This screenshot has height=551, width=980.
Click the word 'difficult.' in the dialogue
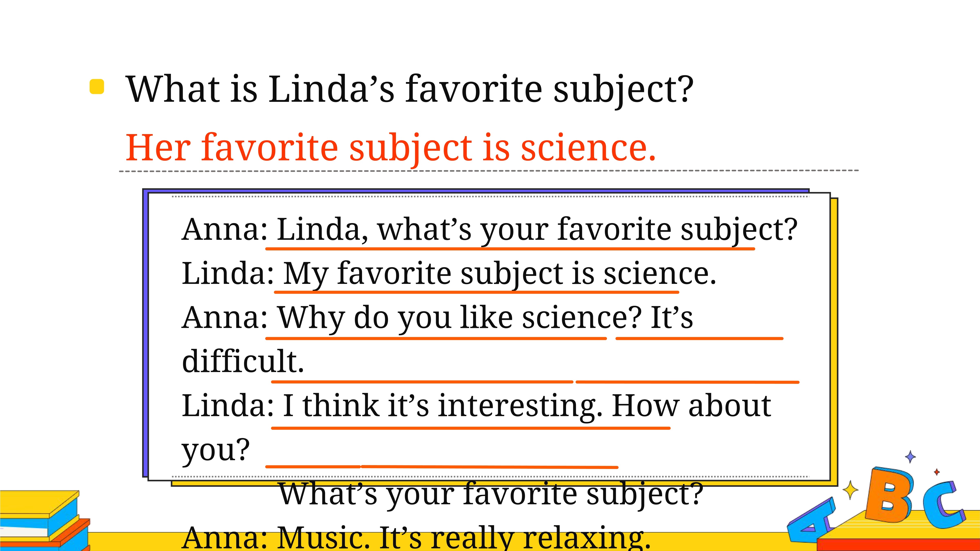(243, 361)
